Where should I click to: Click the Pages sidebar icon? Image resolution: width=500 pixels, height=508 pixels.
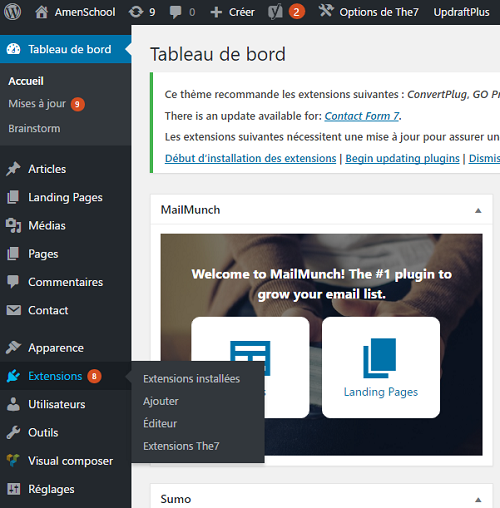point(13,254)
